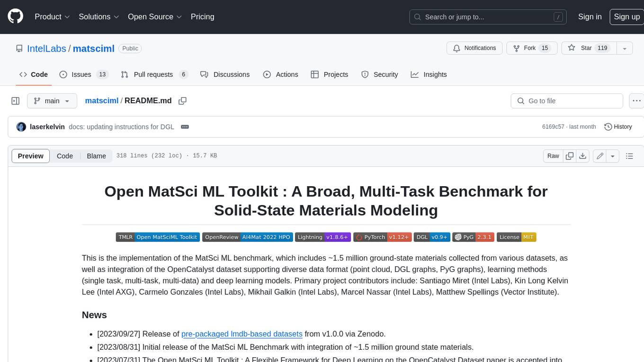This screenshot has width=644, height=362.
Task: Select the Code view
Action: point(65,156)
